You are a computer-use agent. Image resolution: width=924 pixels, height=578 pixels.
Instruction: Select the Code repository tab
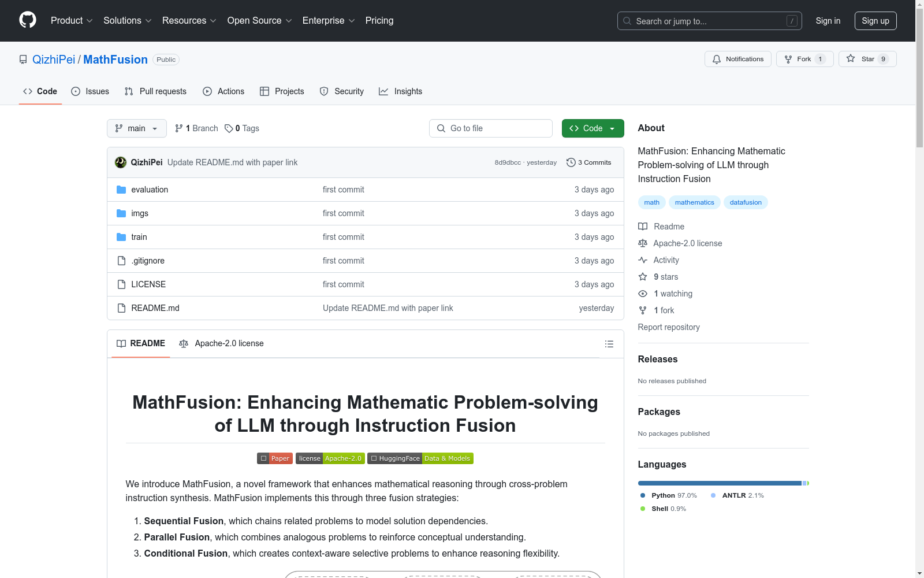pos(40,91)
